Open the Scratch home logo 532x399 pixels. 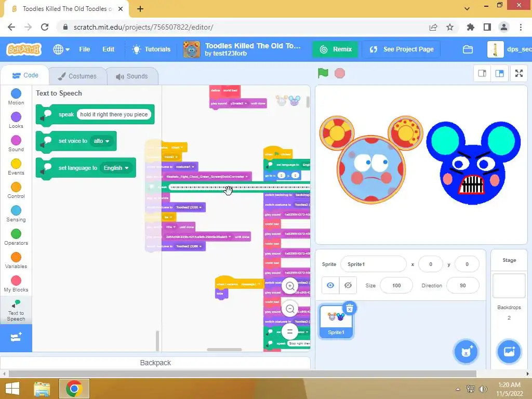tap(24, 49)
